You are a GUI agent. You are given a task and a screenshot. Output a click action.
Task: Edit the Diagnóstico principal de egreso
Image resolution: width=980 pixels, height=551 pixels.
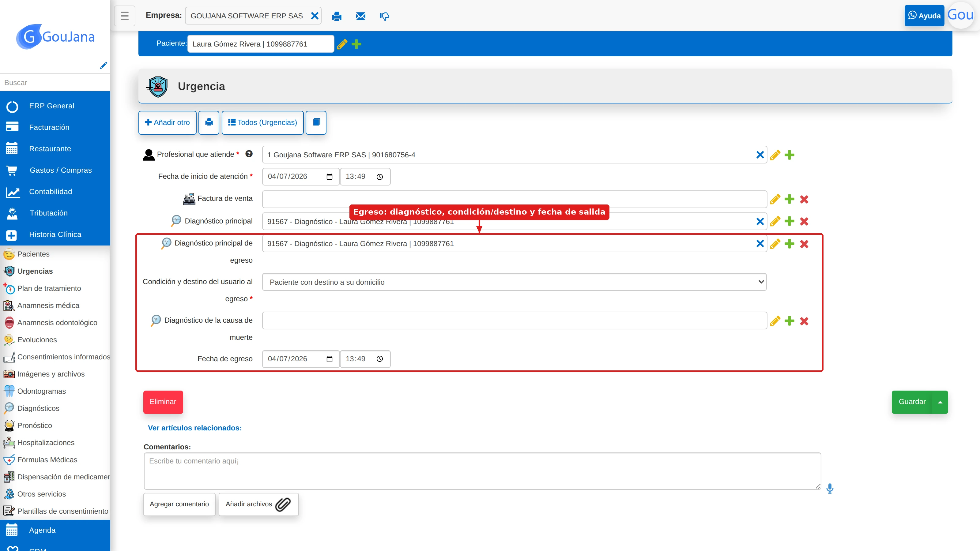pos(775,244)
